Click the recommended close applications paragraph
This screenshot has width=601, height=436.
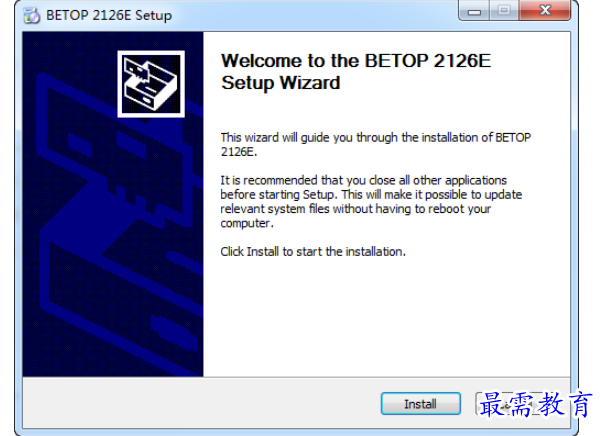pos(371,202)
